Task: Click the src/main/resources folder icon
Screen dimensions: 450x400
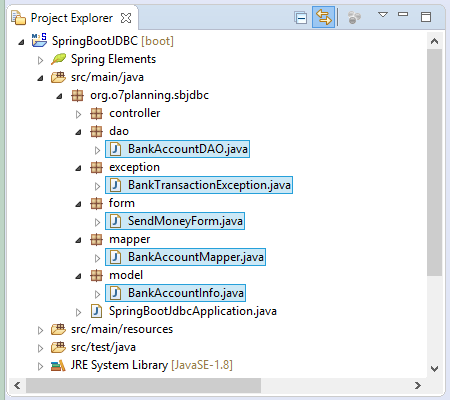Action: coord(58,329)
